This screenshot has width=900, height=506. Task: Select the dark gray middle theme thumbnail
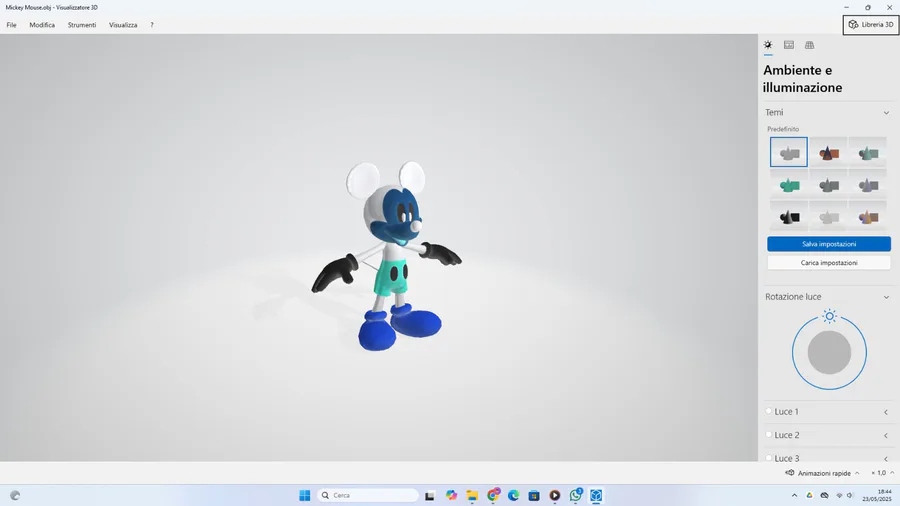(828, 184)
